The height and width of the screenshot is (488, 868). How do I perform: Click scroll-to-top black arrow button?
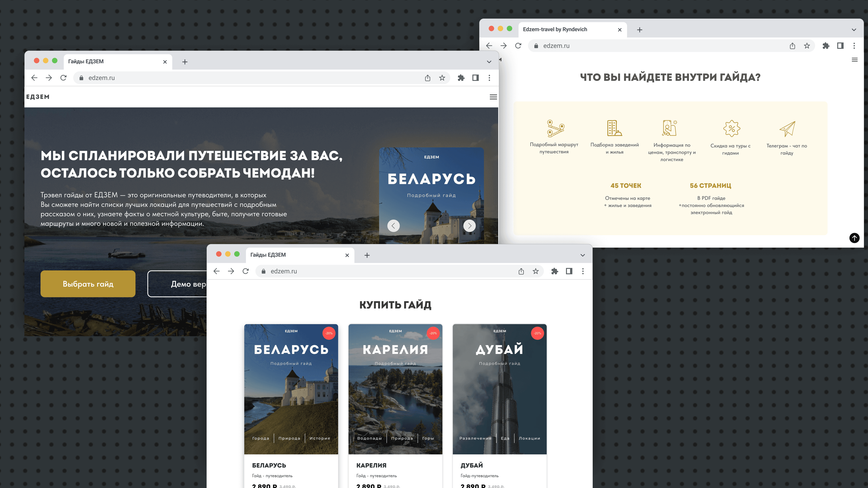pyautogui.click(x=854, y=238)
